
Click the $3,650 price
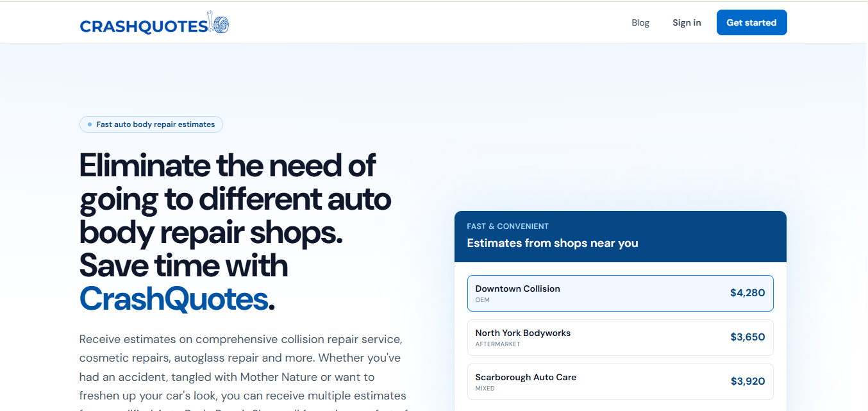coord(747,337)
